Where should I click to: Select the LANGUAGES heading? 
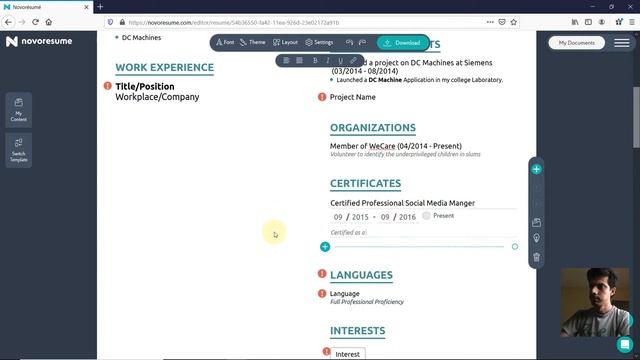361,275
